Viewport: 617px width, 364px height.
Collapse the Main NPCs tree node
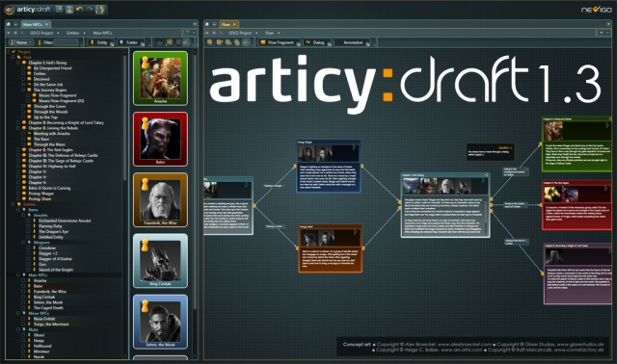coord(18,275)
